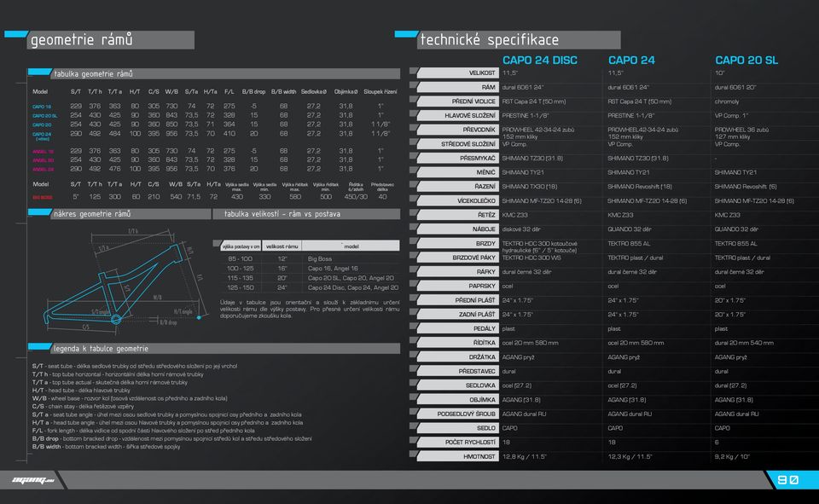Select the CAPO 20 SL column title in specifications

pyautogui.click(x=746, y=60)
